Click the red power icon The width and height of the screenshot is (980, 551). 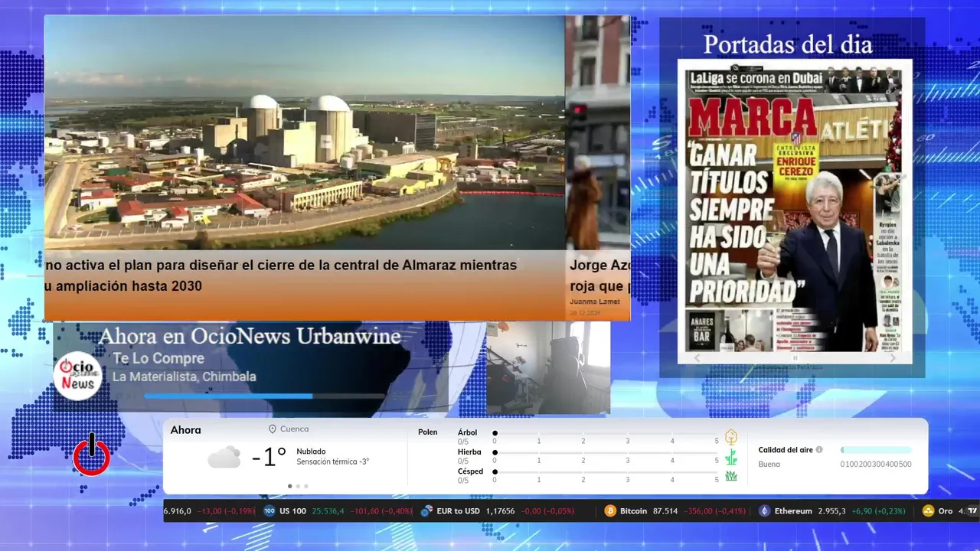point(92,455)
